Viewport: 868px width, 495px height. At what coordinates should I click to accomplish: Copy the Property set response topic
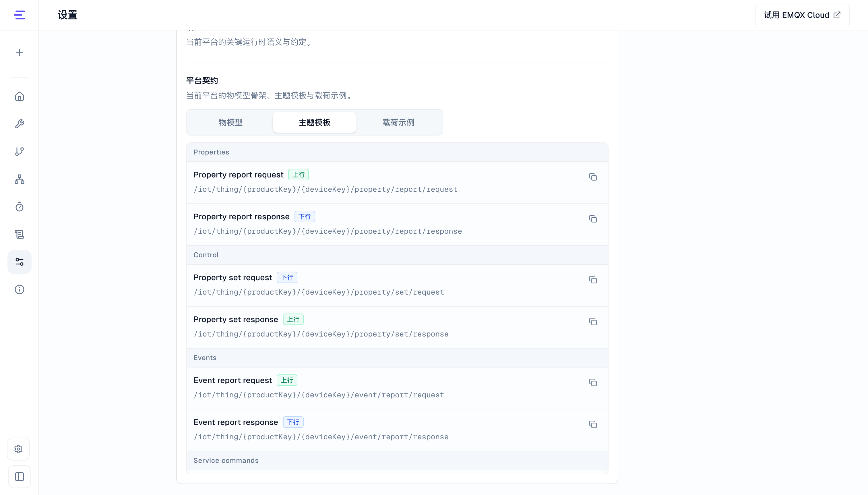pyautogui.click(x=593, y=321)
